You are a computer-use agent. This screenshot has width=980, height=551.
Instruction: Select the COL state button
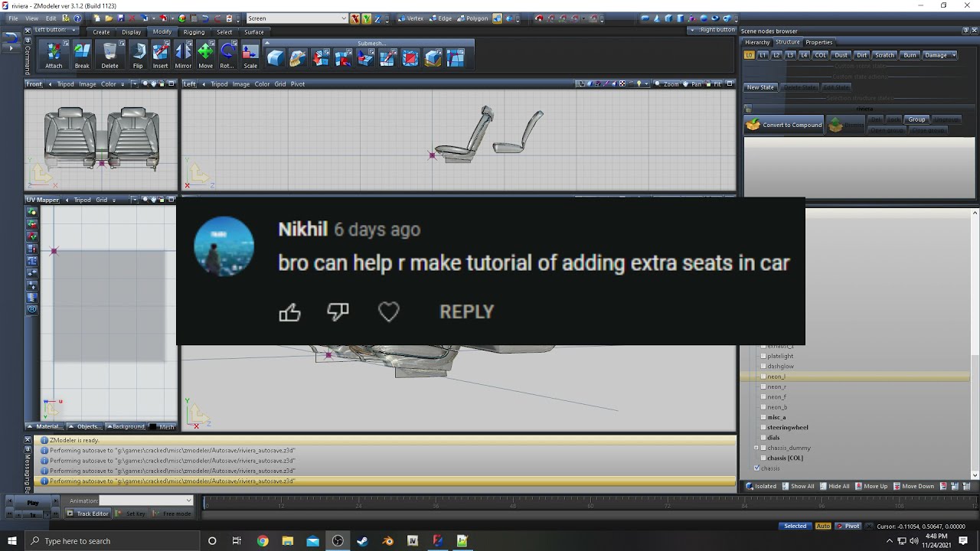[820, 55]
